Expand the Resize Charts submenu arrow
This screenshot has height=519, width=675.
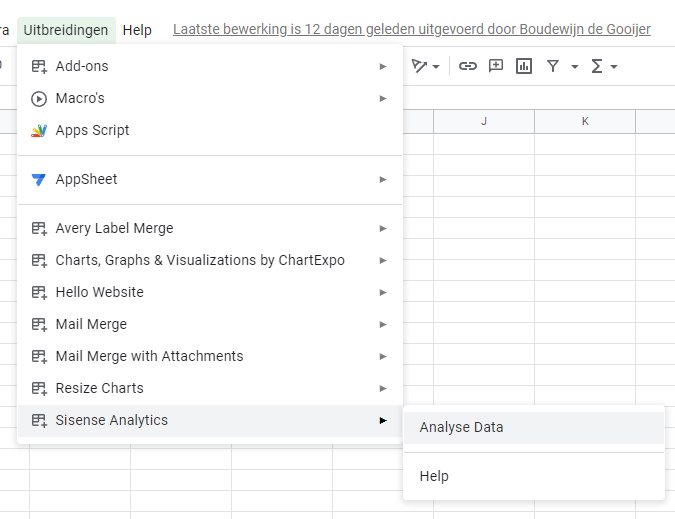(383, 388)
